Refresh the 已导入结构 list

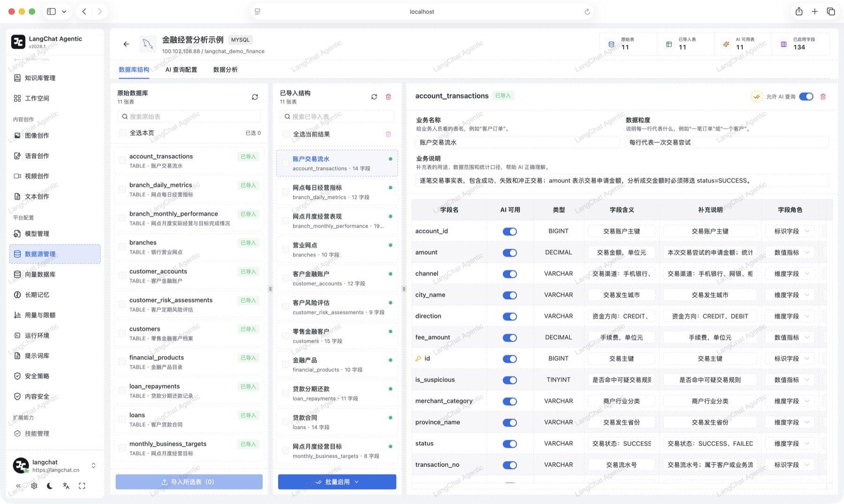[374, 97]
